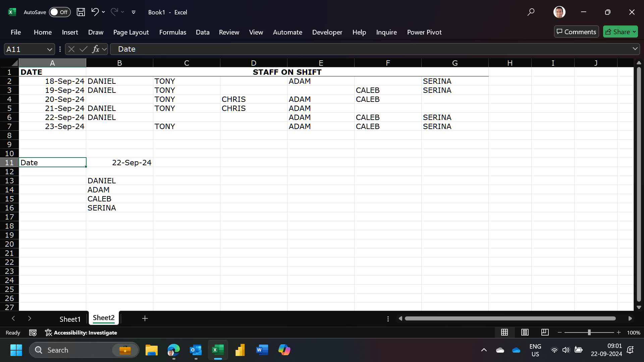This screenshot has height=362, width=644.
Task: Click the Select All corner triangle
Action: pyautogui.click(x=14, y=63)
